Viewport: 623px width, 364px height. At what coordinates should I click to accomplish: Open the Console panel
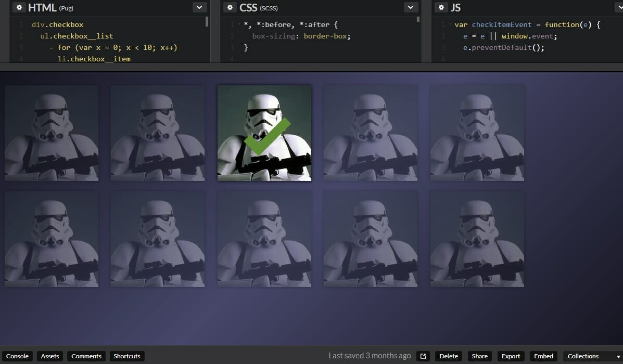pos(18,356)
